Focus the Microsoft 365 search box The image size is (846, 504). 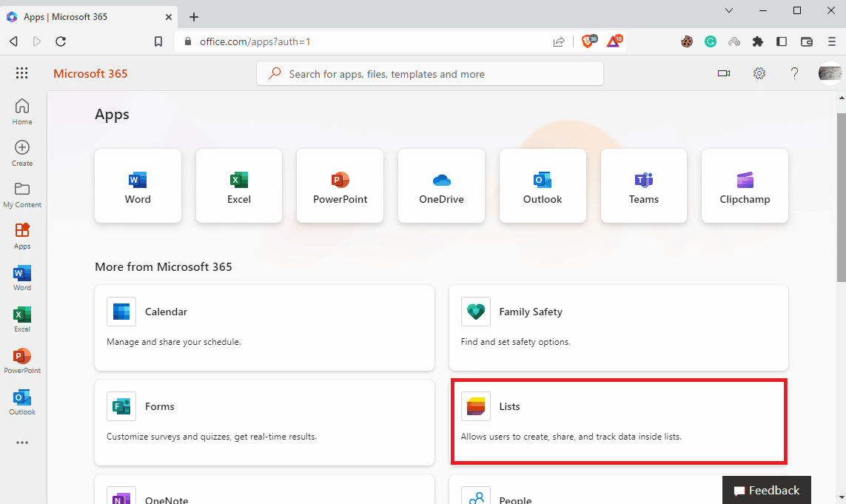pos(430,73)
